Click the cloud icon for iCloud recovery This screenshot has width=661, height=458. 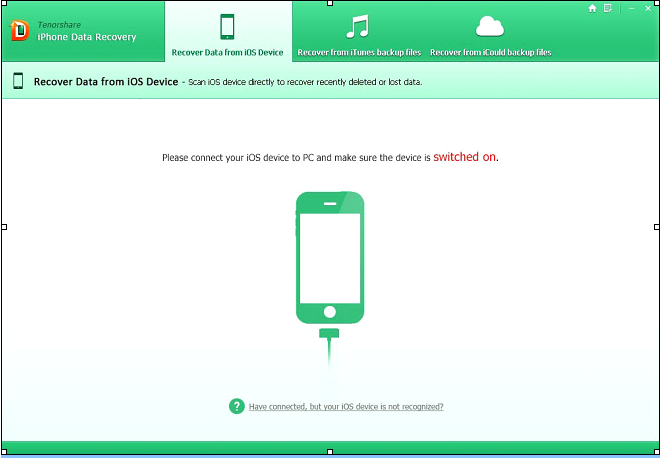coord(490,25)
